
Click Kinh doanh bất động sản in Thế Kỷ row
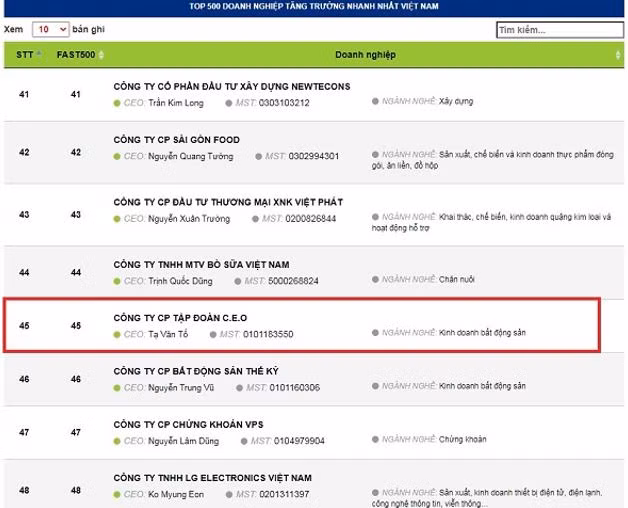click(x=482, y=386)
